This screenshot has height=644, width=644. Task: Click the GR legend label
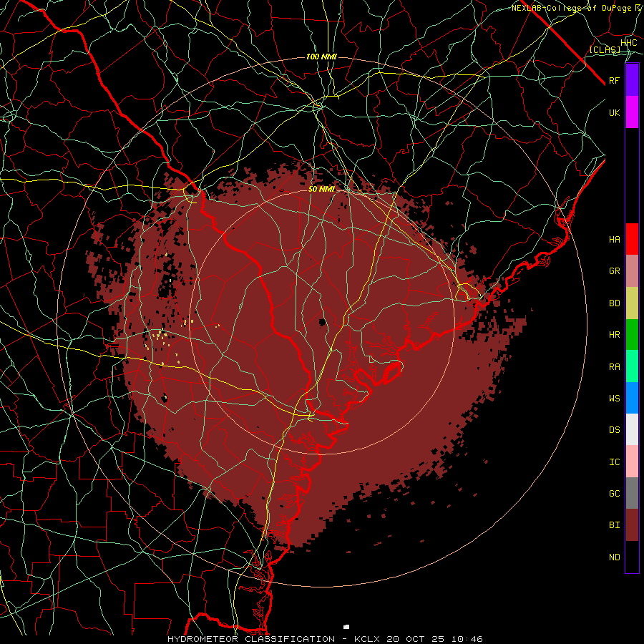615,271
